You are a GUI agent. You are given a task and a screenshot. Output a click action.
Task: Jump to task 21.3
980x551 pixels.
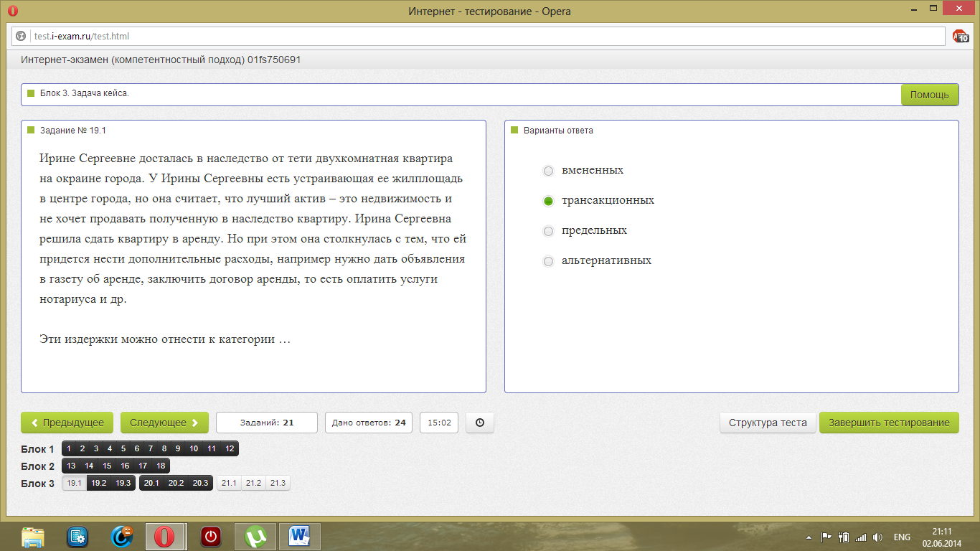(278, 483)
